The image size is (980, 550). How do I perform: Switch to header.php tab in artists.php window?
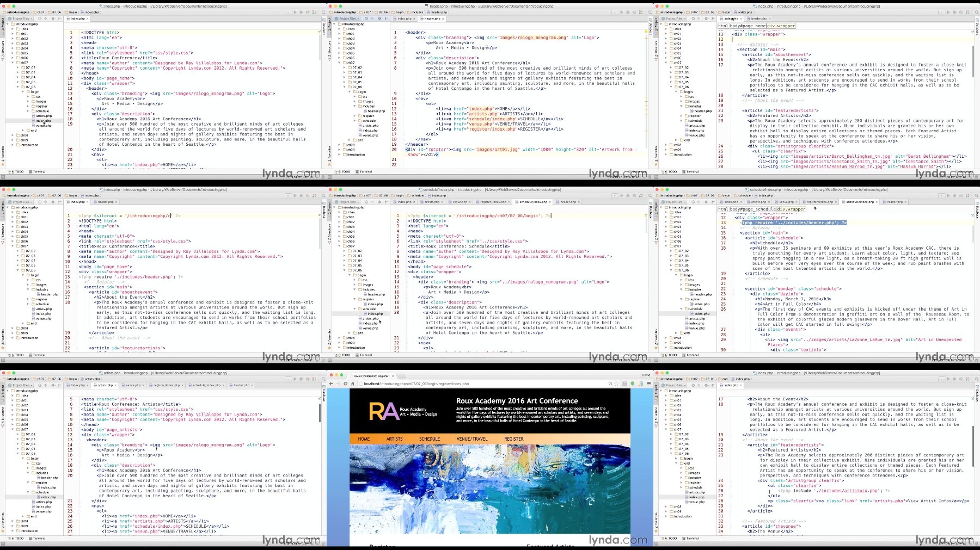[x=241, y=385]
